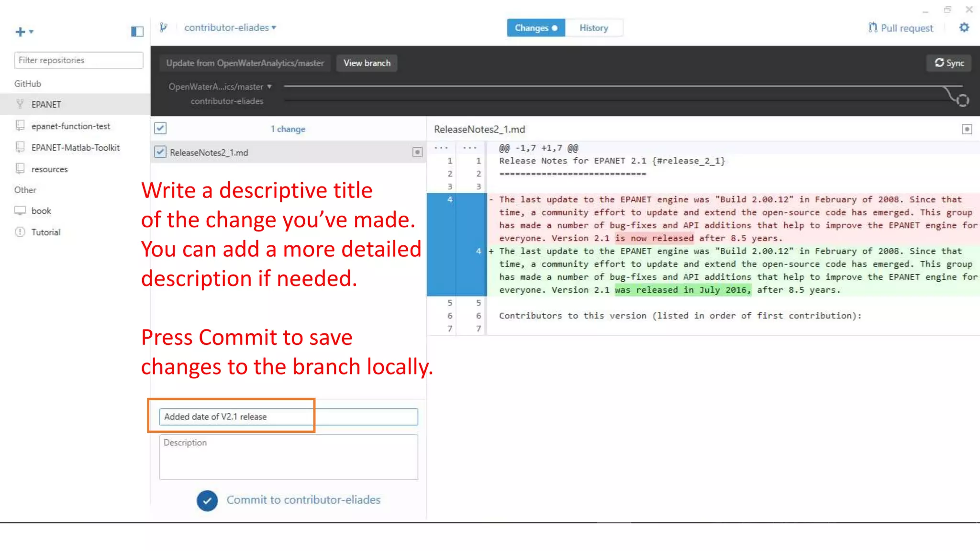The height and width of the screenshot is (551, 980).
Task: Select added line 4 in diff gutter
Action: (x=478, y=251)
